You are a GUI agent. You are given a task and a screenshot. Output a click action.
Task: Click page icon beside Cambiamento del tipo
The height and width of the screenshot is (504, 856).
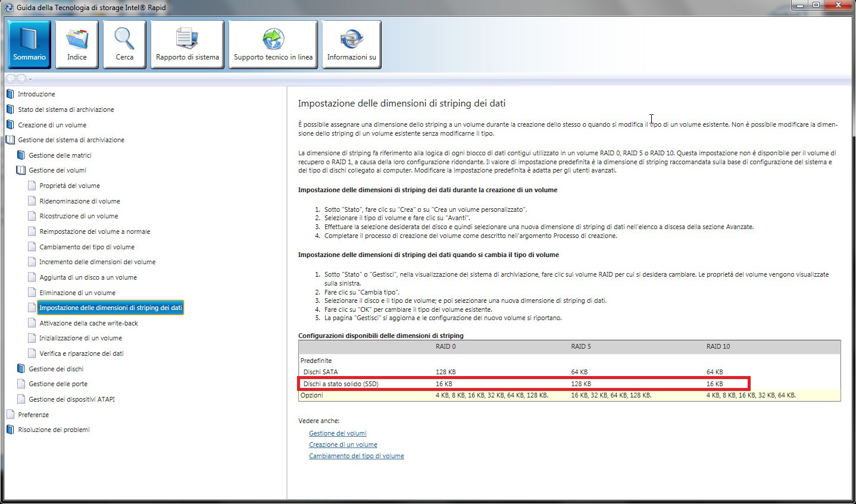click(x=32, y=247)
